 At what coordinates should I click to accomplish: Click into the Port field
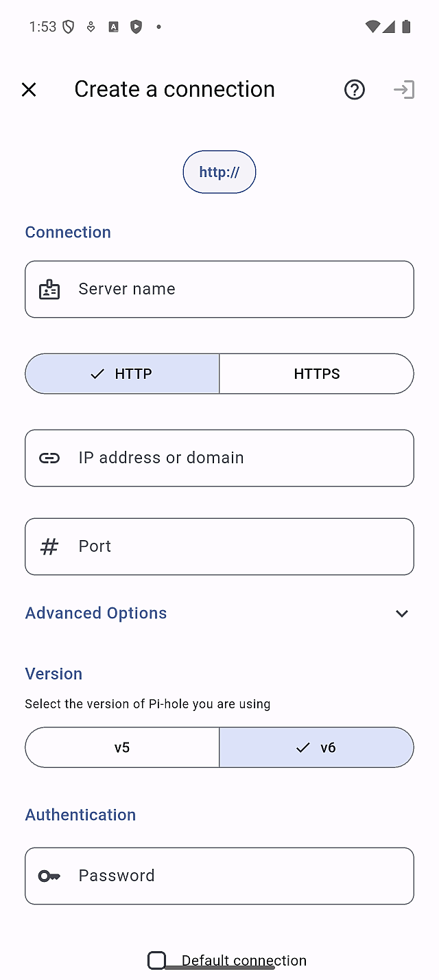coord(240,547)
